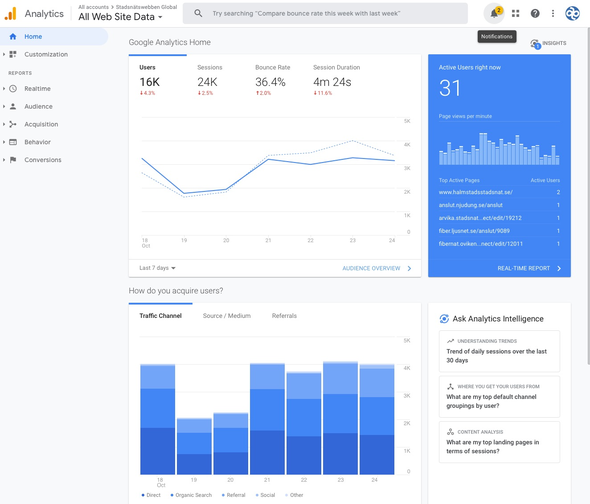
Task: Ask trend of daily sessions question
Action: pyautogui.click(x=499, y=351)
